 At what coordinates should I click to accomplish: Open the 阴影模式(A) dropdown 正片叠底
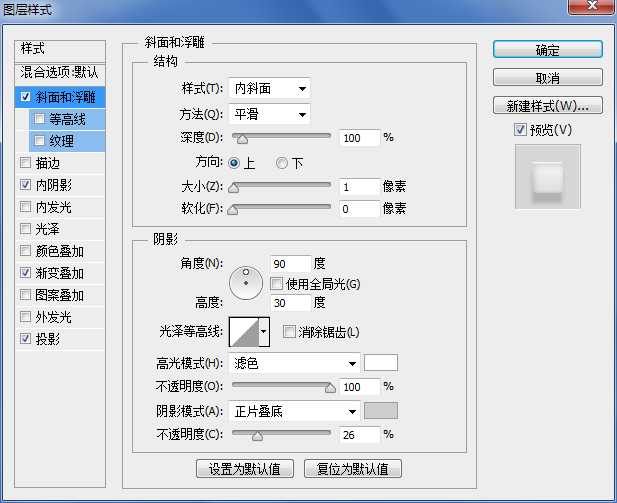294,412
